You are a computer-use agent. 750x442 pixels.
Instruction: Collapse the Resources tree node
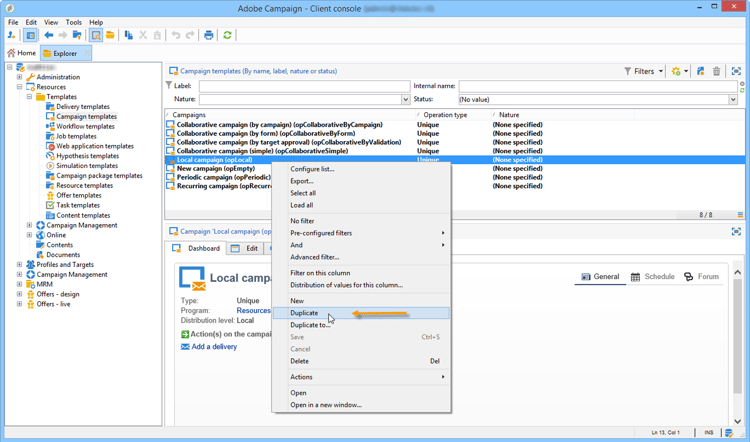click(20, 87)
